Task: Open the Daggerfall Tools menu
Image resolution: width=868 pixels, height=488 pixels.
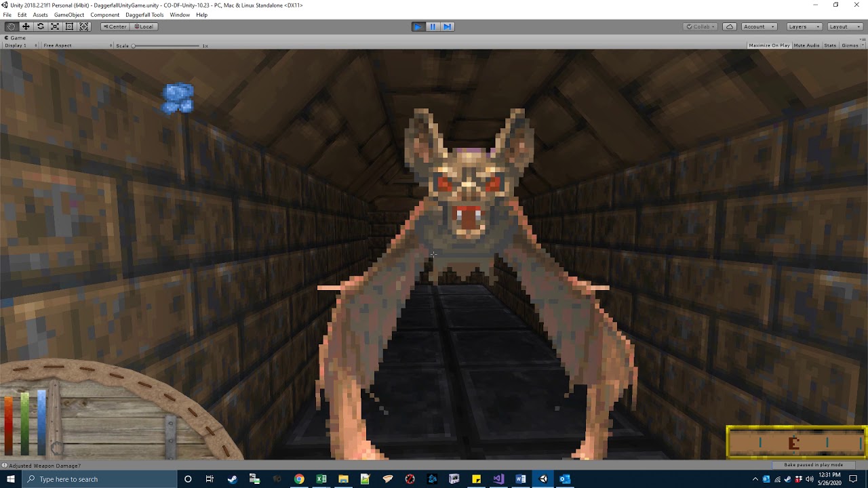Action: point(144,15)
